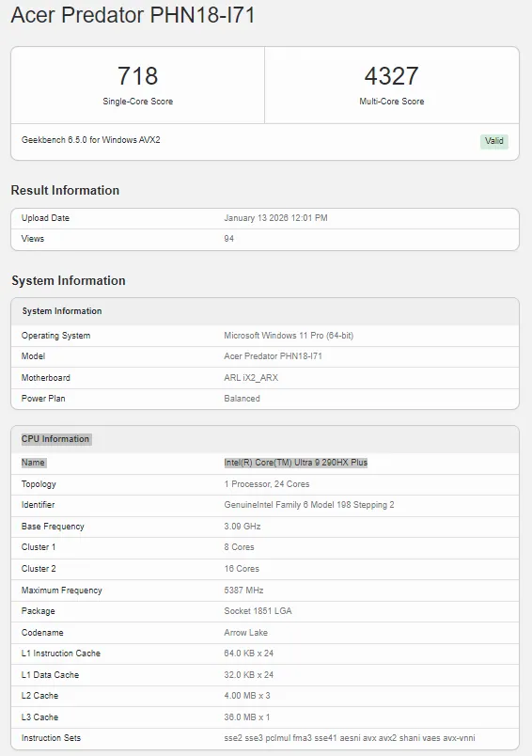532x756 pixels.
Task: Select the Acer Predator PHN18-I71 model value
Action: (273, 356)
